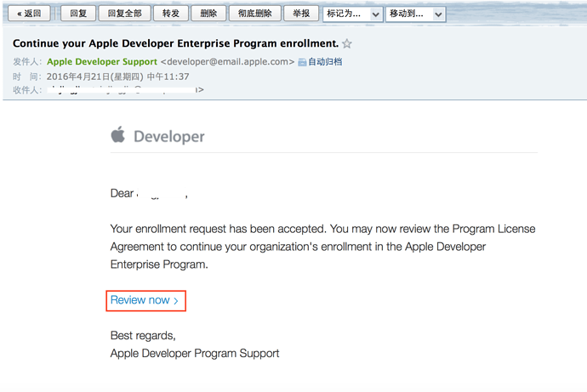This screenshot has height=392, width=587.
Task: Open the Review now link
Action: 145,300
